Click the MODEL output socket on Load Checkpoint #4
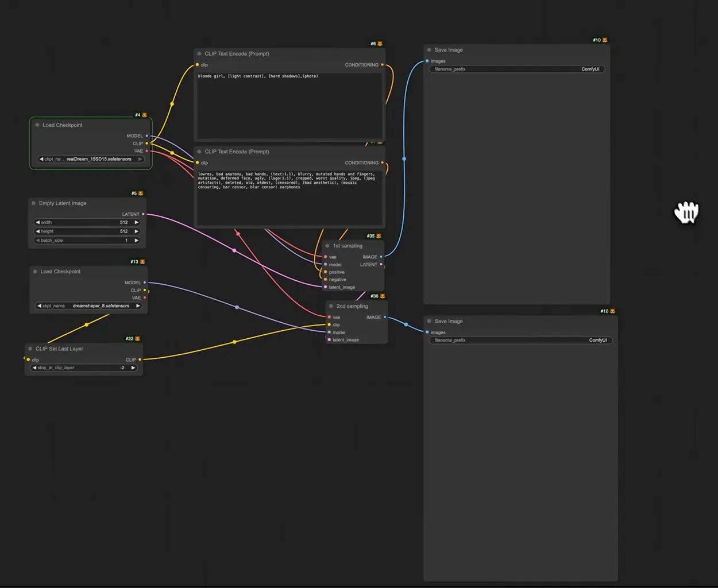The image size is (718, 588). coord(147,136)
